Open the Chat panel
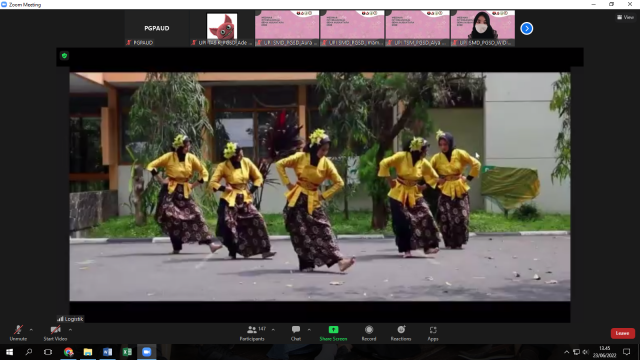Image resolution: width=640 pixels, height=360 pixels. (296, 333)
